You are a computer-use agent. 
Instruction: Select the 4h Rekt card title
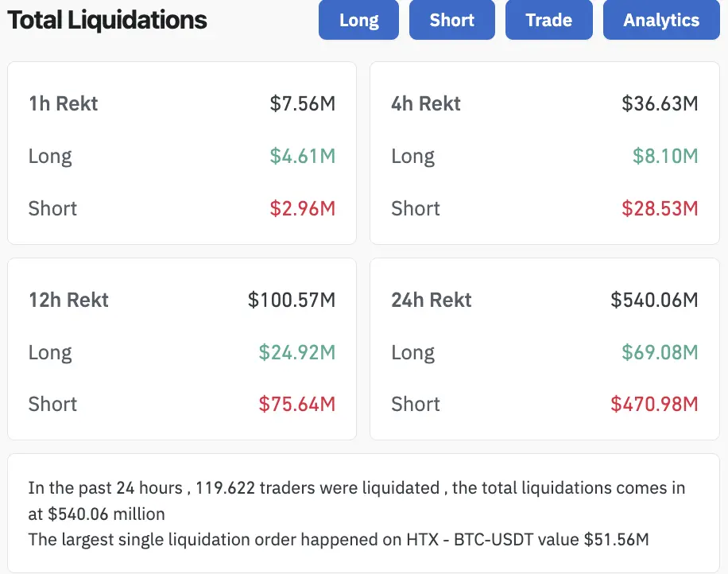click(426, 103)
